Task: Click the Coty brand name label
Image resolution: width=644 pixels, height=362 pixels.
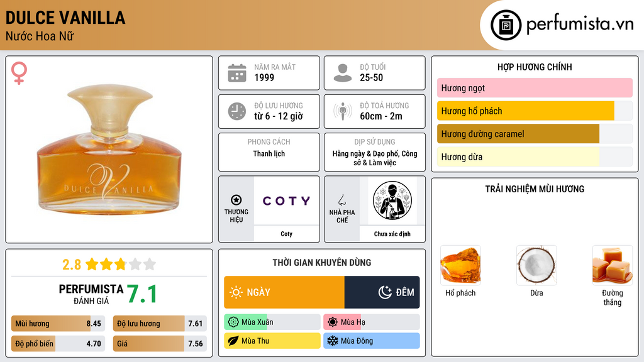Action: coord(286,234)
